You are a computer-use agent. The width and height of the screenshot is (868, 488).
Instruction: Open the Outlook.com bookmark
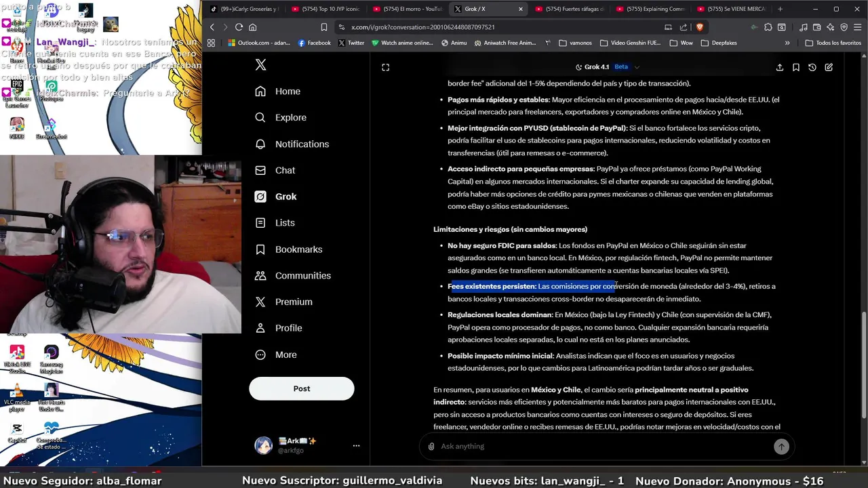[x=259, y=43]
